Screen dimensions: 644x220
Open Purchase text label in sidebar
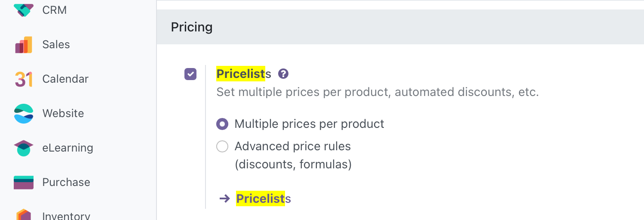[x=66, y=182]
